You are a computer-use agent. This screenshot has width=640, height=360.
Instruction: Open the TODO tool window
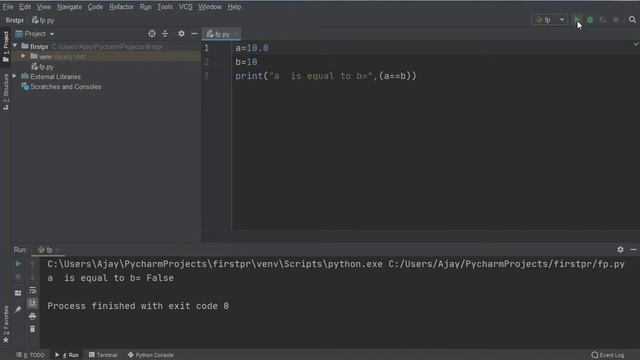(31, 355)
